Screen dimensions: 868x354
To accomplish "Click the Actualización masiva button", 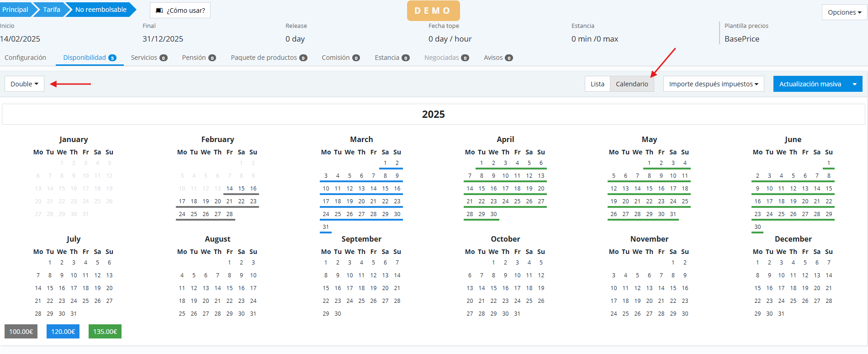I will (x=810, y=84).
